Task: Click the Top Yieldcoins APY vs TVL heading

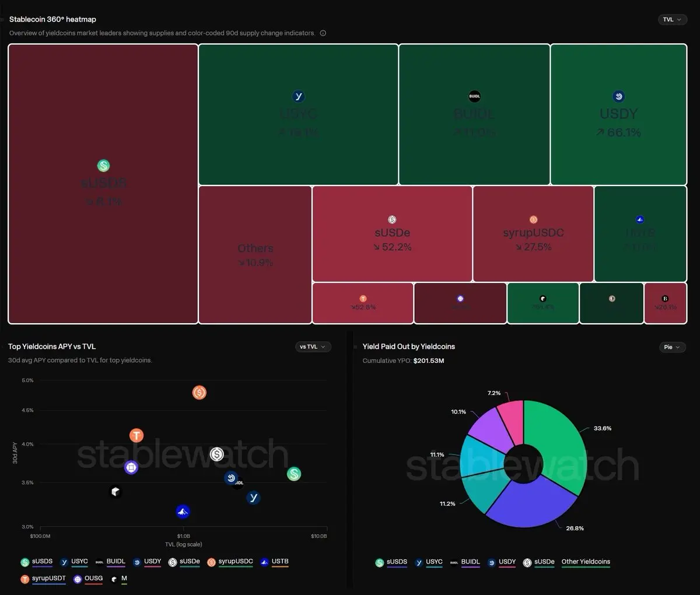Action: click(52, 346)
